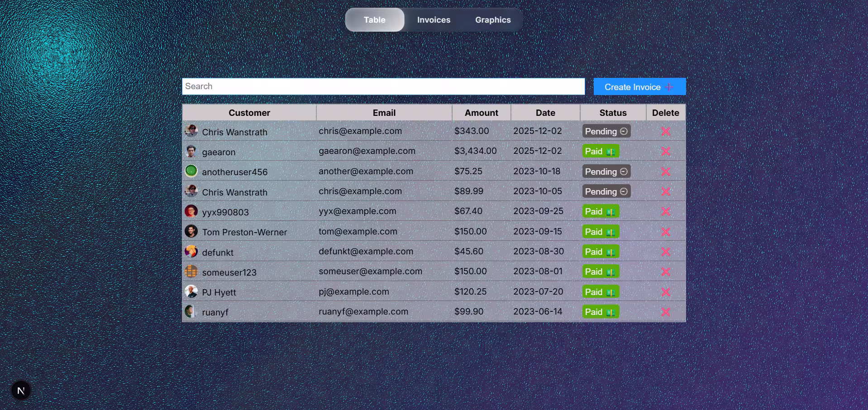This screenshot has width=868, height=410.
Task: Delete the ruanyf invoice entry
Action: coord(665,312)
